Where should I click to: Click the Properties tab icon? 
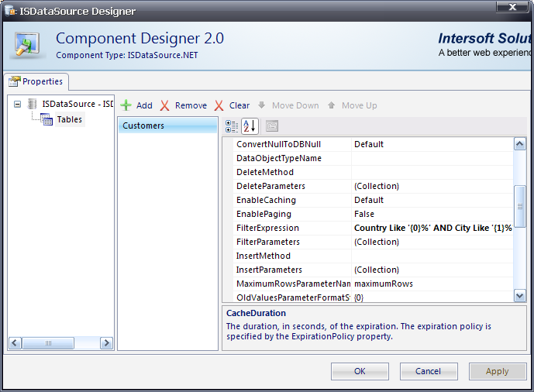point(15,81)
